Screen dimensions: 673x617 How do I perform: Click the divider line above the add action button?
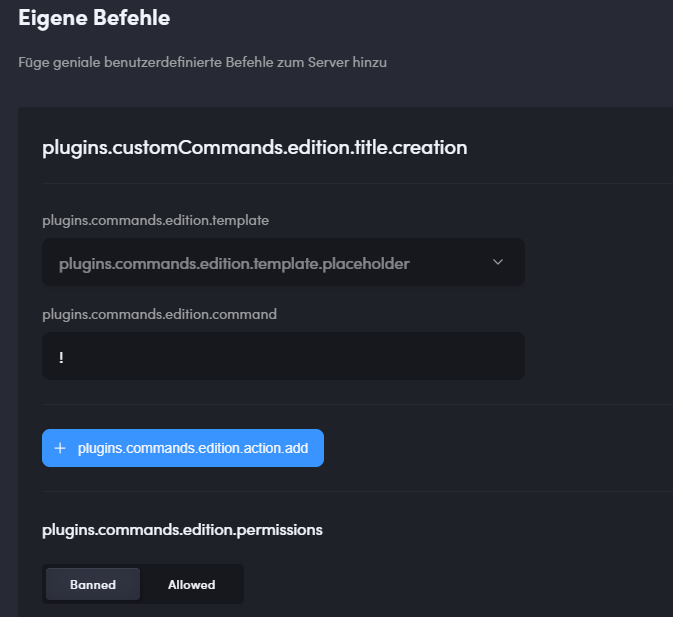click(357, 404)
